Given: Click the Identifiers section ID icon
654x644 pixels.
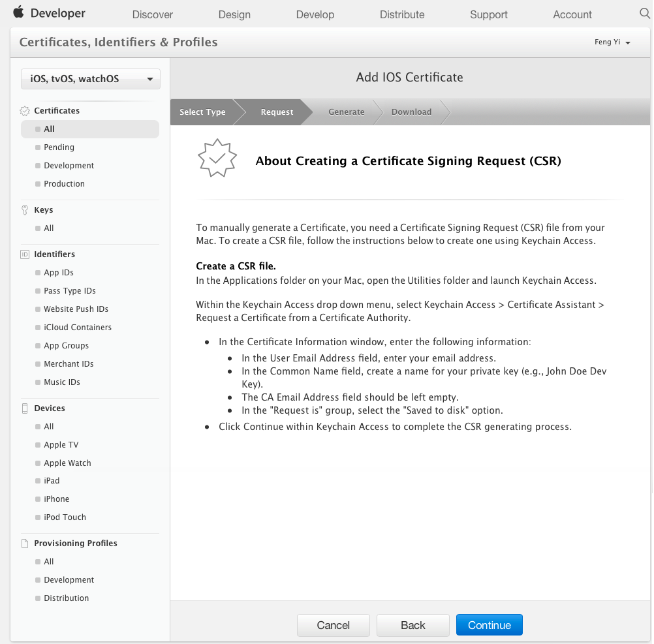Looking at the screenshot, I should pos(25,254).
